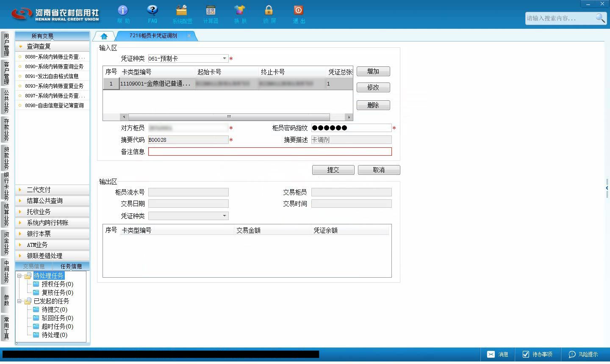Open the 中间业务 side tab
The height and width of the screenshot is (364, 610).
pyautogui.click(x=6, y=271)
